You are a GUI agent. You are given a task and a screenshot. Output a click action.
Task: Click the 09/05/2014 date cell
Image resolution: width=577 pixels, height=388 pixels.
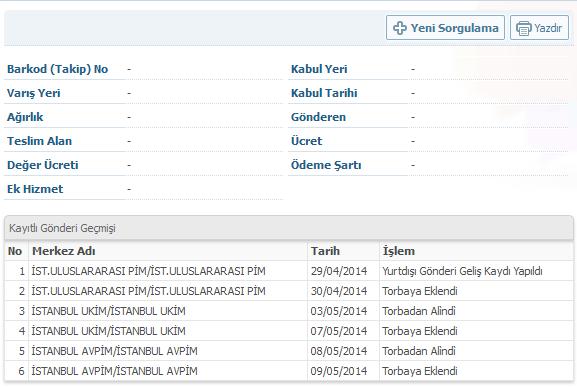(x=339, y=371)
